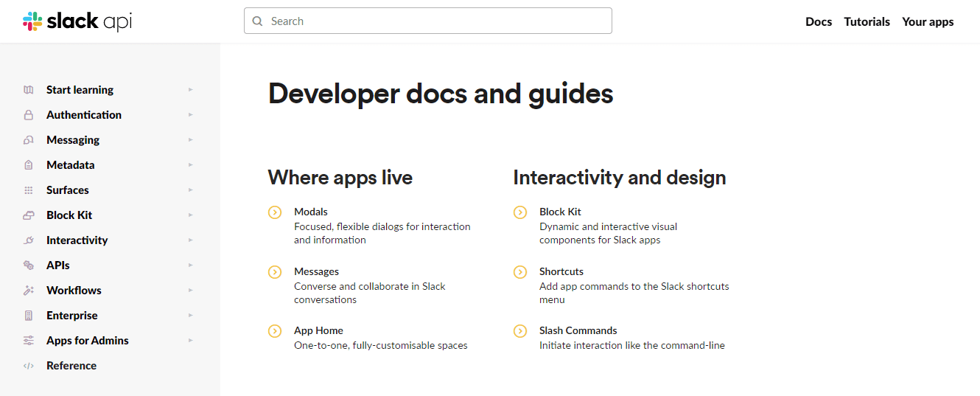
Task: Open APIs in sidebar
Action: click(58, 265)
